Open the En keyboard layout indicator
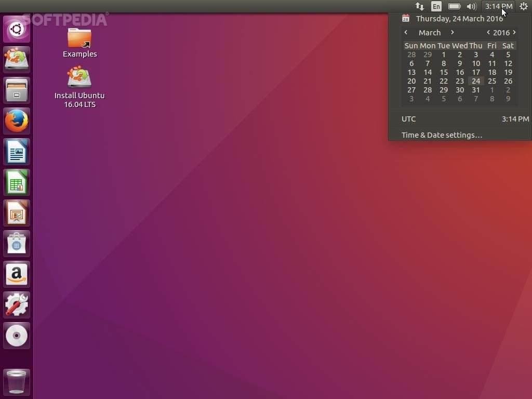Screen dimensions: 532x399 point(436,6)
